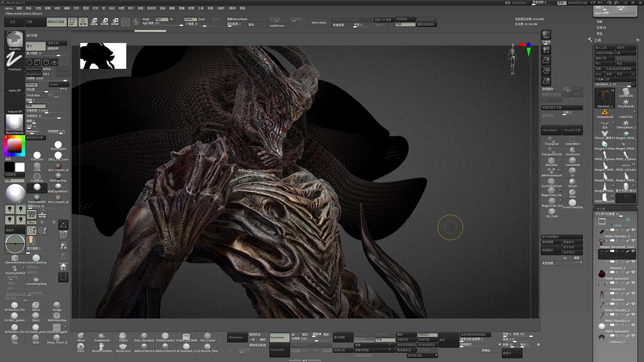Open the Alpha Off alpha picker
Screen dimensions: 644x362
tap(14, 82)
